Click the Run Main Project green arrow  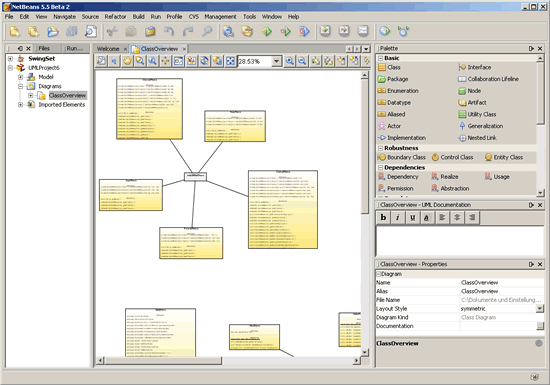(267, 32)
